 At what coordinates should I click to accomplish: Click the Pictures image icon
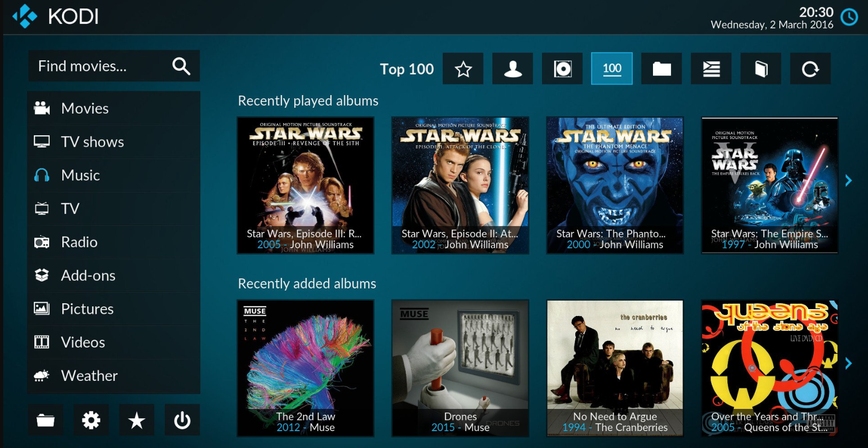pos(42,308)
